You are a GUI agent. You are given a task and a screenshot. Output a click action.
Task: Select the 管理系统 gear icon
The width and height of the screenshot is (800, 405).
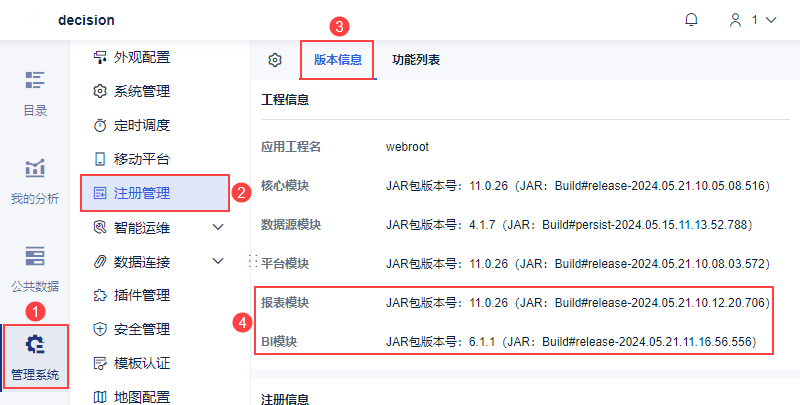[x=35, y=346]
